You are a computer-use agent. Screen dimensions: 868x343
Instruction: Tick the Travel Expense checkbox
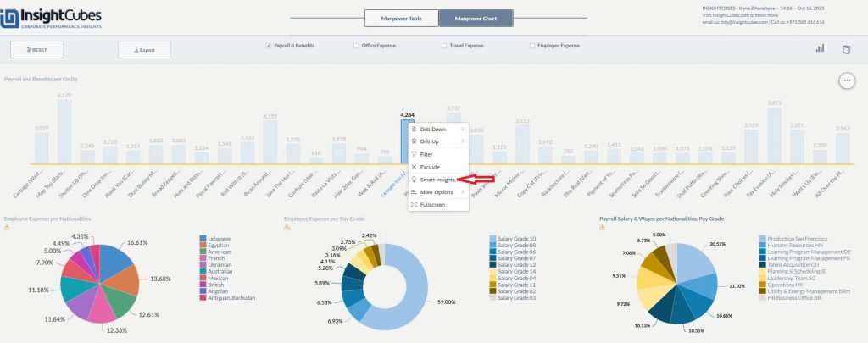click(444, 45)
